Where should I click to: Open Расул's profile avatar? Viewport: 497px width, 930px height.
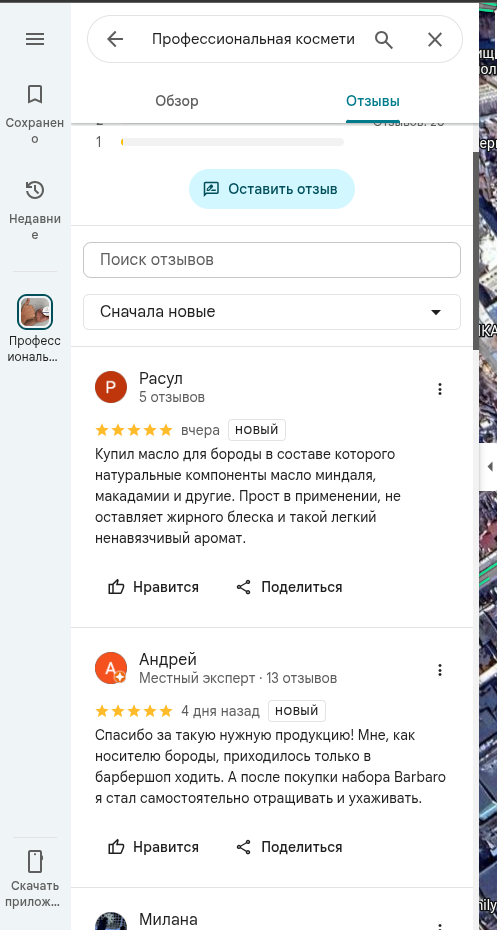click(x=111, y=387)
